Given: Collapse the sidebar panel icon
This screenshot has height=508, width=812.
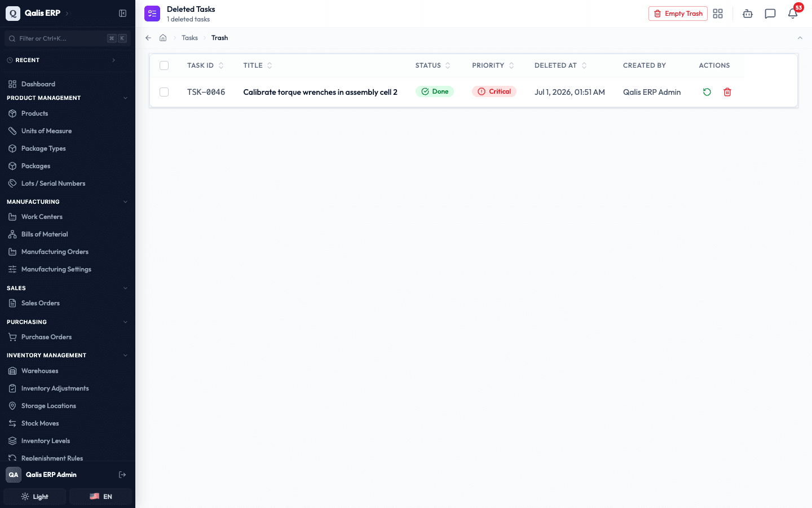Looking at the screenshot, I should (122, 13).
